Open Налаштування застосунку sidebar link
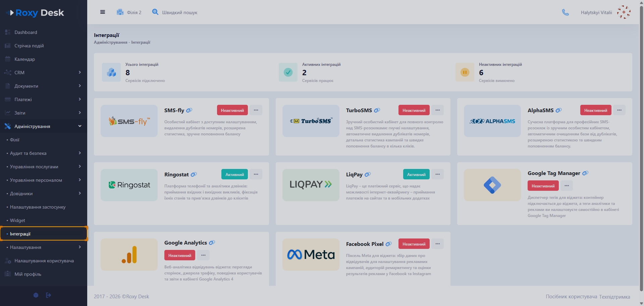The height and width of the screenshot is (306, 644). (x=44, y=207)
